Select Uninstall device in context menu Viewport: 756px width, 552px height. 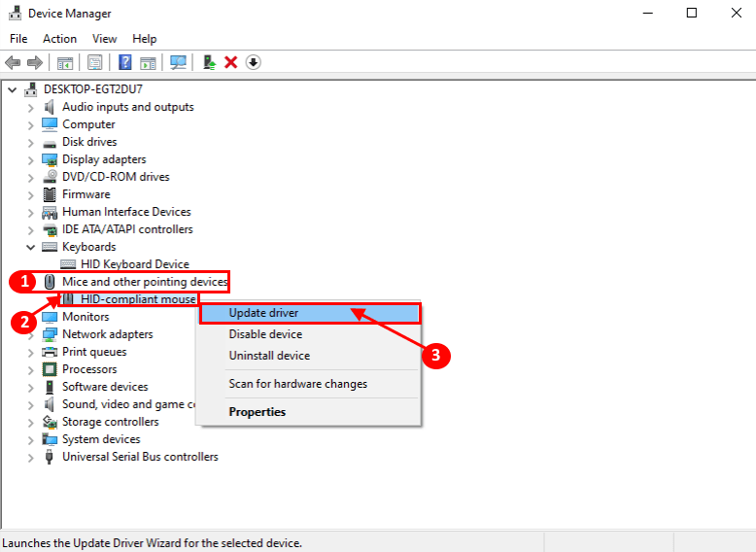[269, 356]
